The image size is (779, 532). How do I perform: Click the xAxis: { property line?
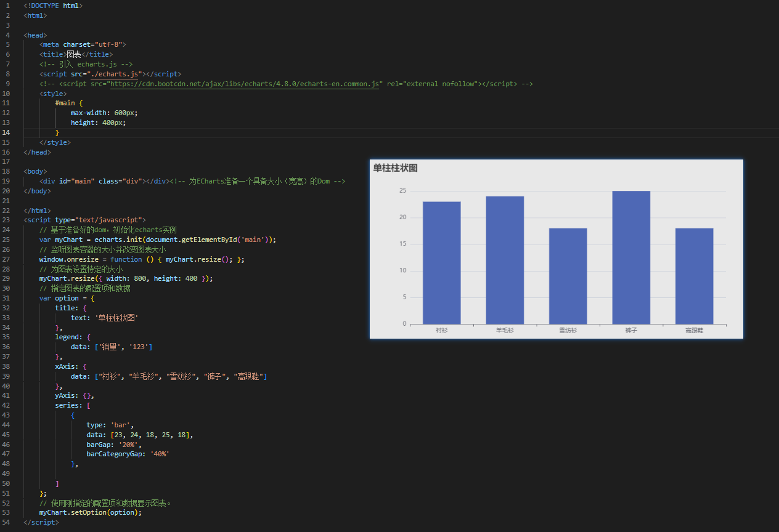click(71, 366)
